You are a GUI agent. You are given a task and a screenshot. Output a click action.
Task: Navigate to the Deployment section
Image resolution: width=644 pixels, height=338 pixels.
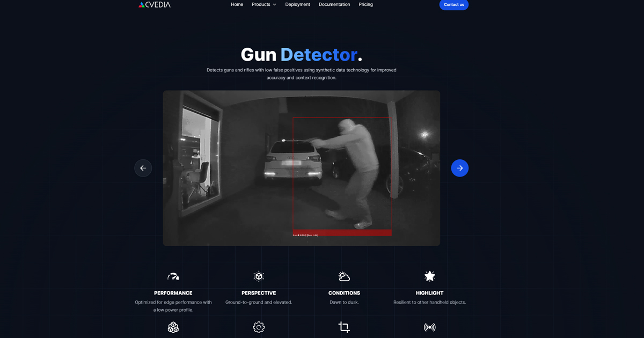[x=297, y=4]
